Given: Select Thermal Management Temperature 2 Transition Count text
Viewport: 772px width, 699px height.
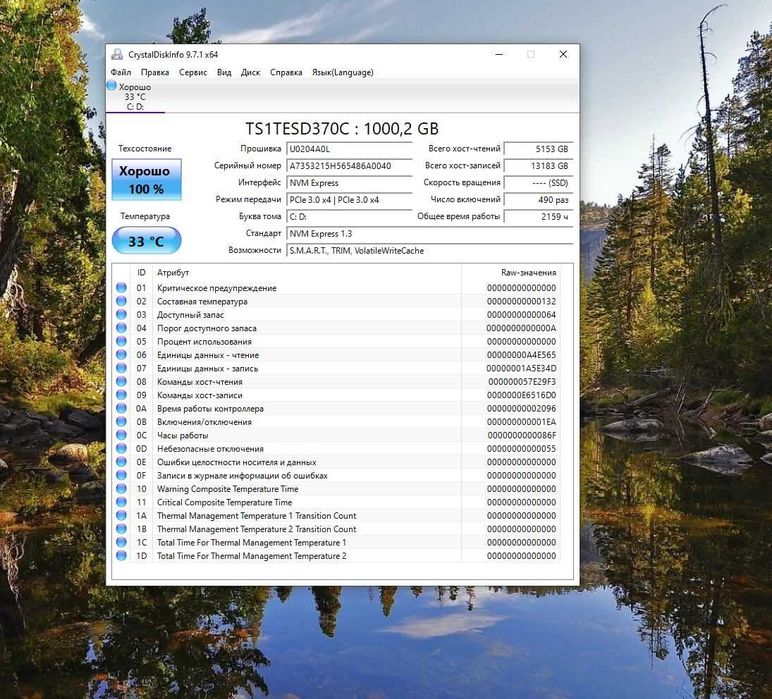Looking at the screenshot, I should 257,529.
